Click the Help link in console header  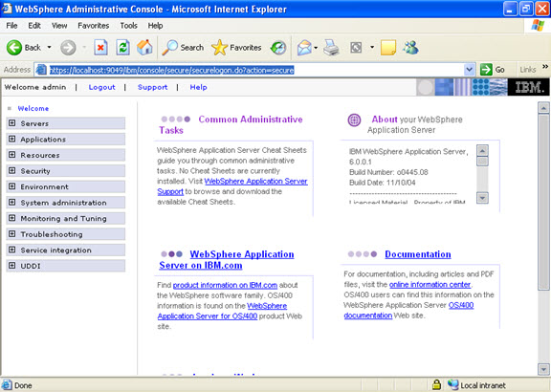pos(198,87)
